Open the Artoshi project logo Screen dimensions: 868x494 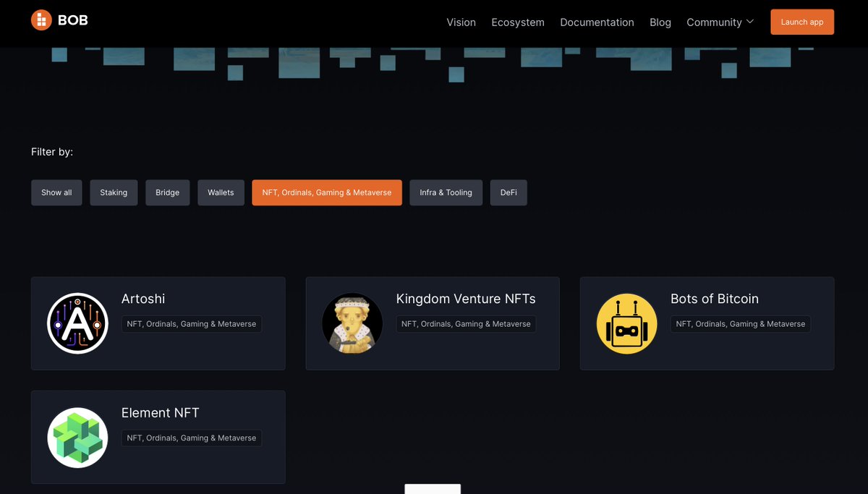pyautogui.click(x=77, y=323)
